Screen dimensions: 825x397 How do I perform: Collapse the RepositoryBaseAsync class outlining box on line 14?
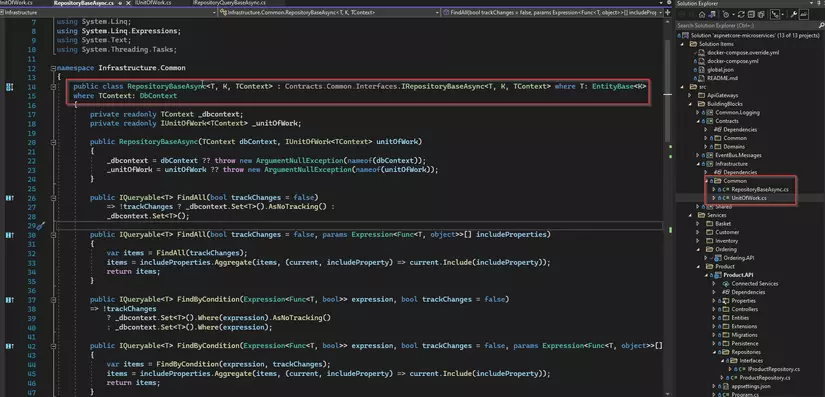(x=53, y=87)
